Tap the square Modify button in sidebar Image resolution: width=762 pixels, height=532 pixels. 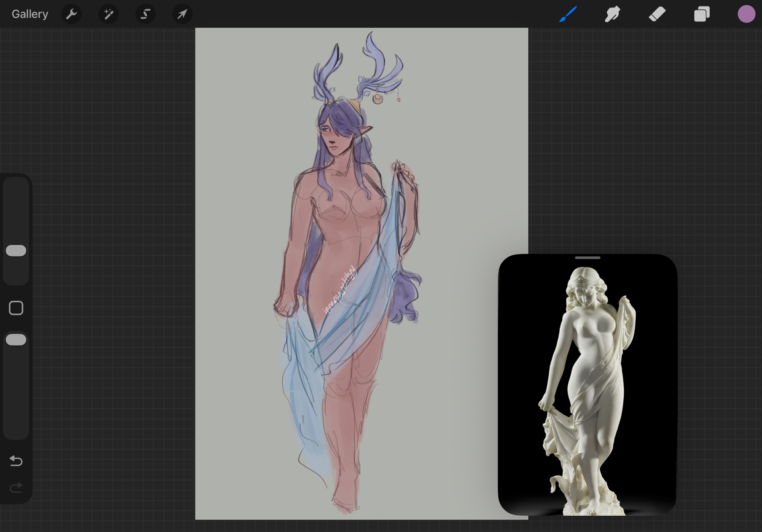click(x=16, y=308)
